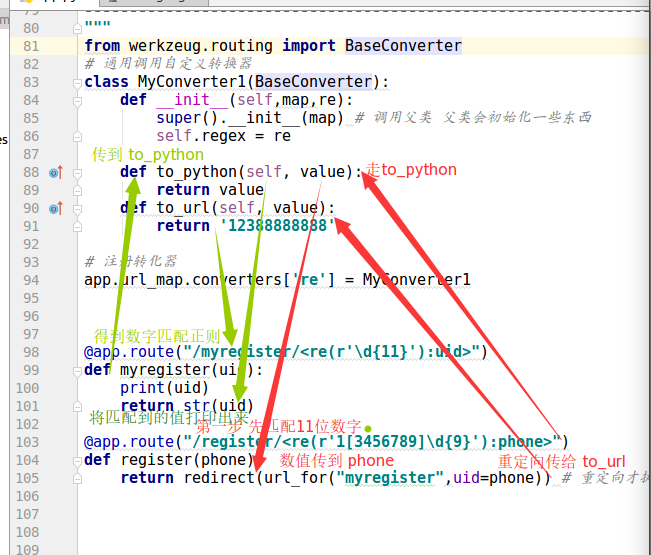Click 'werkzeug.routing' on line 81
This screenshot has width=651, height=555.
click(201, 46)
